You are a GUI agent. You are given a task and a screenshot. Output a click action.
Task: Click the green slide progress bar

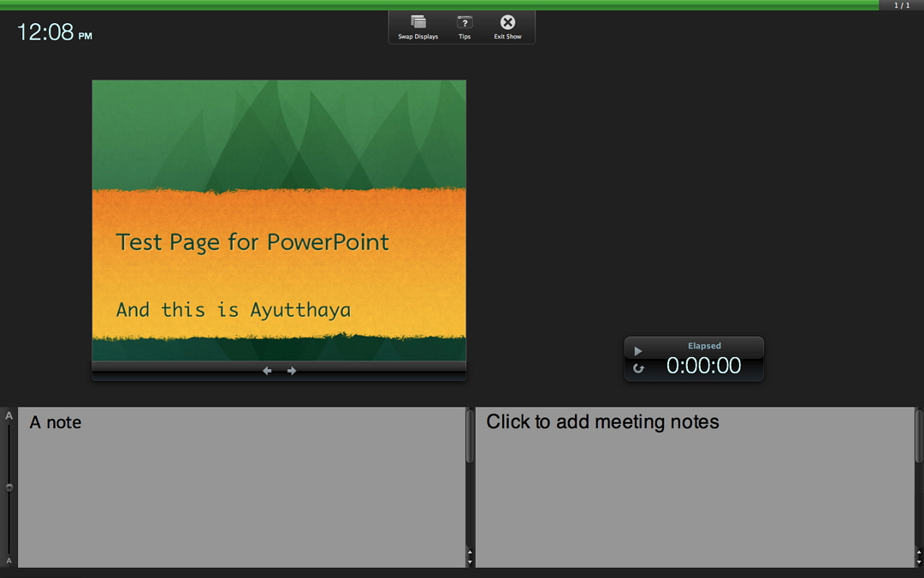(439, 5)
